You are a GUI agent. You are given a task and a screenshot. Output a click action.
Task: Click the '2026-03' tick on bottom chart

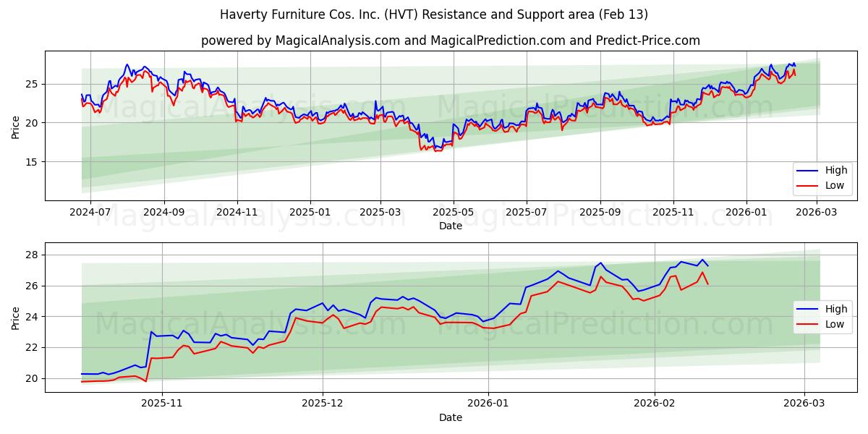pyautogui.click(x=805, y=404)
